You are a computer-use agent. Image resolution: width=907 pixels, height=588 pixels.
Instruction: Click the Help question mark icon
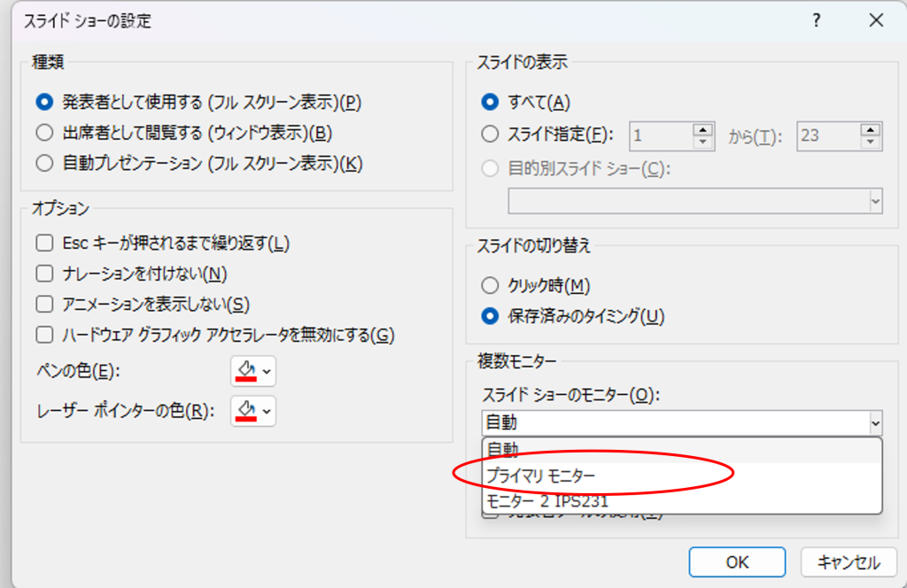(816, 20)
